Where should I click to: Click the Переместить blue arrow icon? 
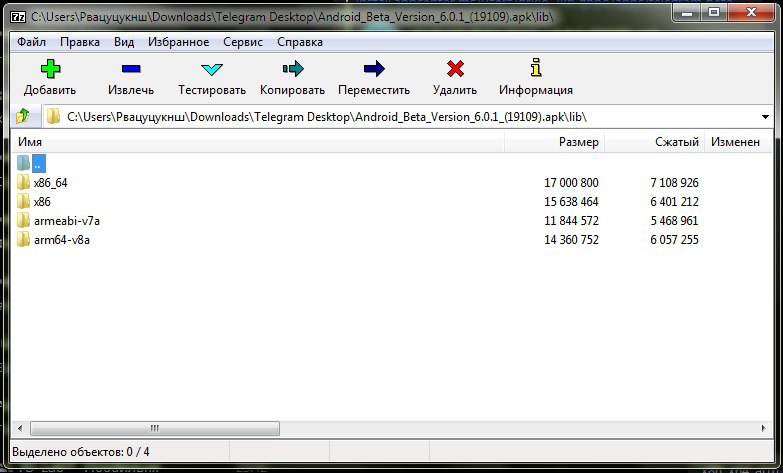[374, 68]
